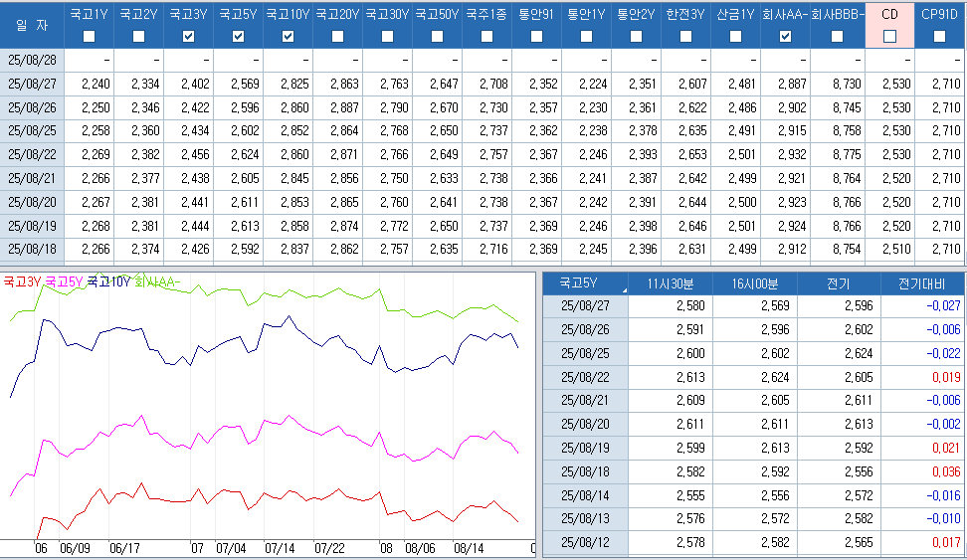The width and height of the screenshot is (967, 560).
Task: Click the 16시00분 column header
Action: click(x=754, y=282)
